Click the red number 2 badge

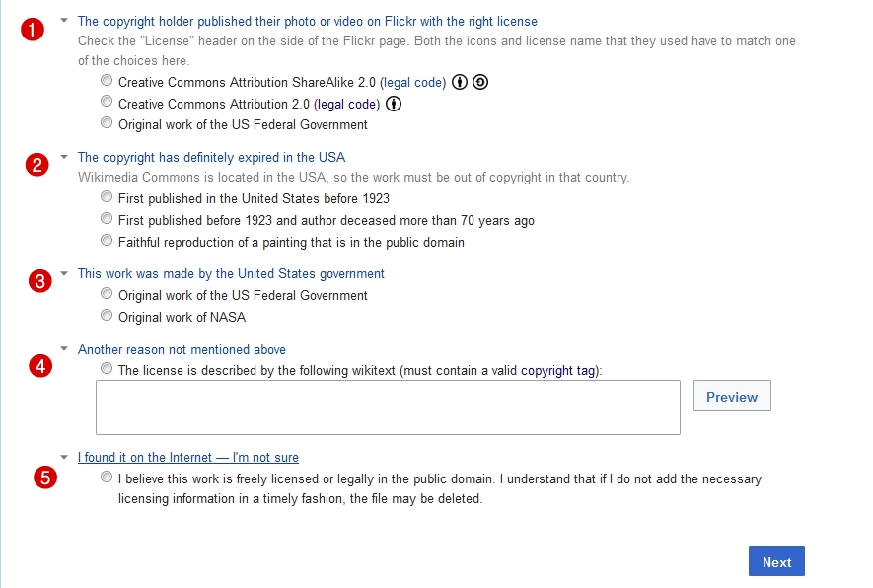pos(36,166)
